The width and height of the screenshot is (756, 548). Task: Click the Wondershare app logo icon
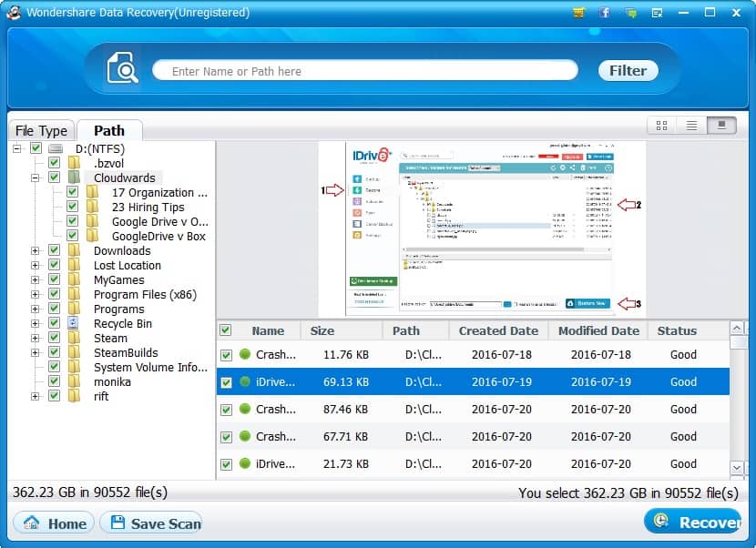pos(14,12)
